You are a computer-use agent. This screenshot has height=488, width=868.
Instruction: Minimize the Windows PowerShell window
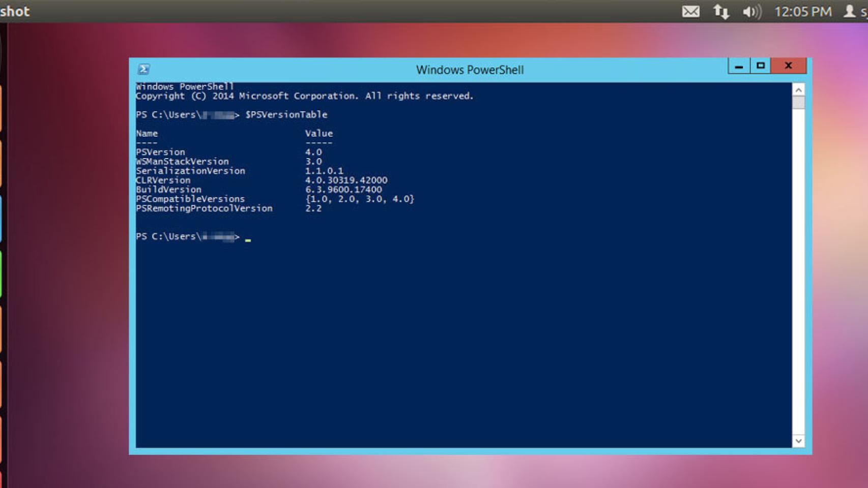739,66
